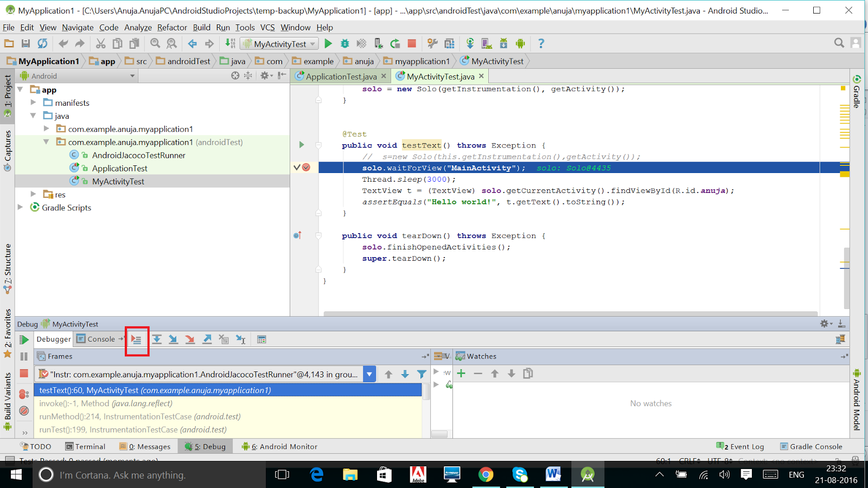Toggle the Gradle tool window stripe

tap(857, 91)
